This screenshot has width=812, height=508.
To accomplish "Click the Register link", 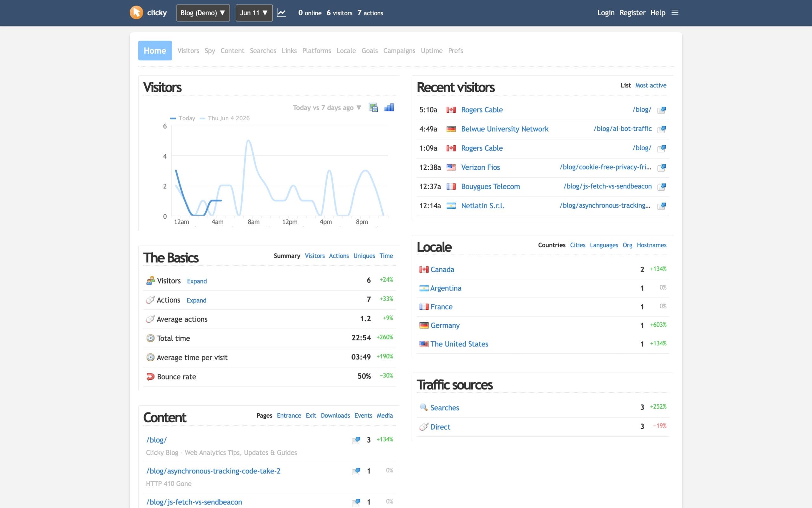I will tap(632, 13).
